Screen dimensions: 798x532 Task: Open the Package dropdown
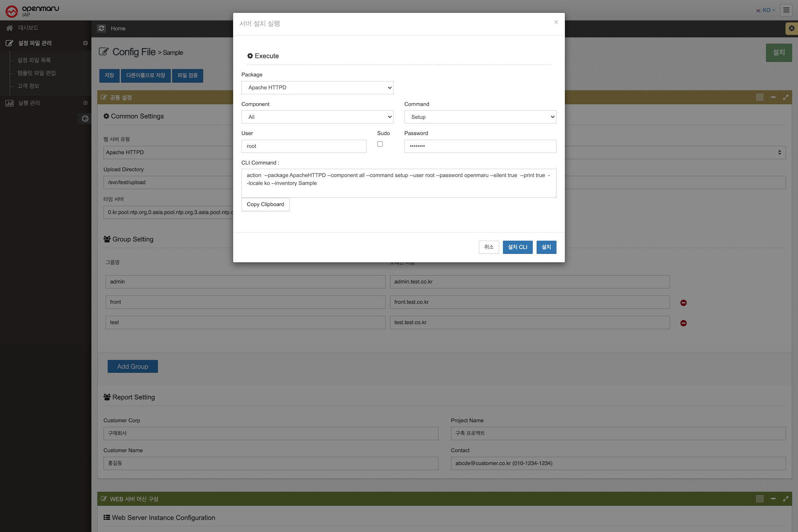pos(317,88)
